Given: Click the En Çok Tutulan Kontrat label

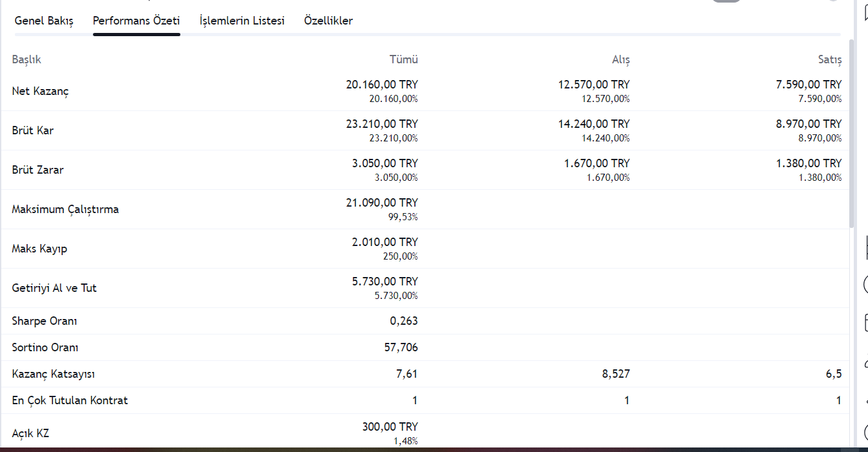Looking at the screenshot, I should [70, 400].
